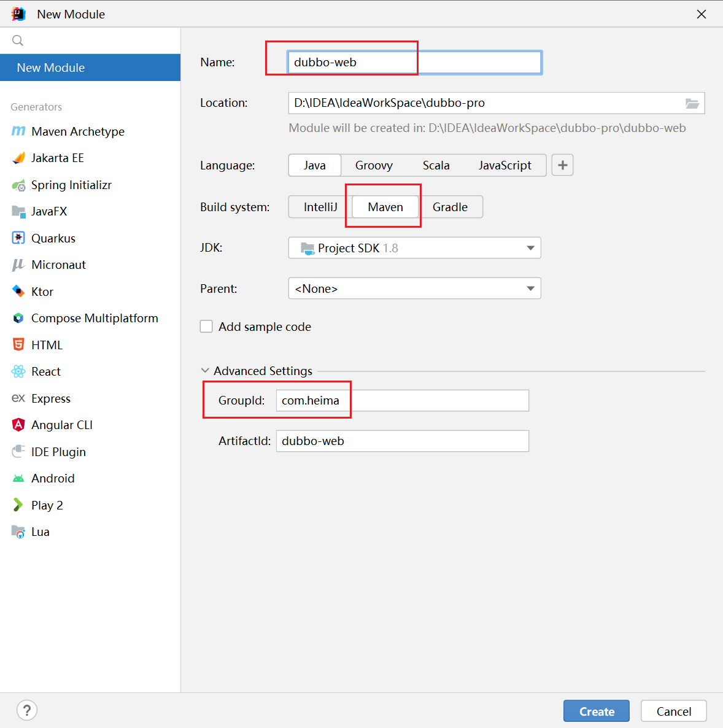Toggle the Add sample code checkbox
This screenshot has height=728, width=723.
click(x=206, y=327)
